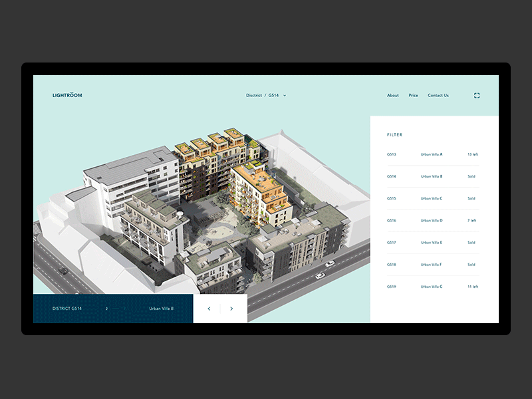This screenshot has height=399, width=532.
Task: Choose Urban Villa D showing 7 left
Action: (432, 220)
